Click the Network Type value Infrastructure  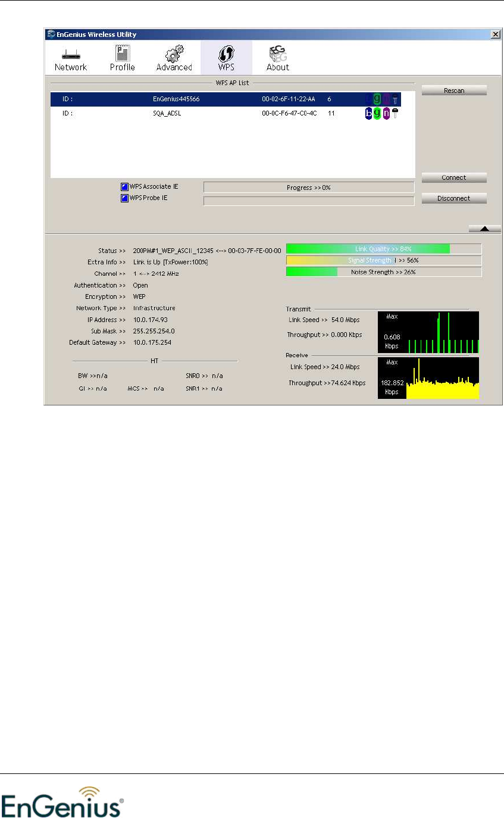[x=154, y=308]
